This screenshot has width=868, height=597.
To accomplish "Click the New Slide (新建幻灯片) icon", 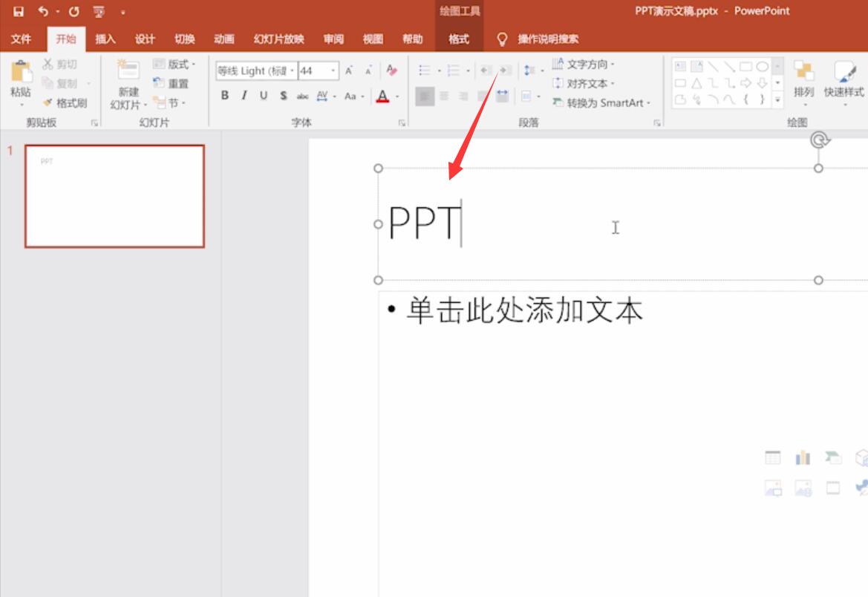I will pos(128,71).
